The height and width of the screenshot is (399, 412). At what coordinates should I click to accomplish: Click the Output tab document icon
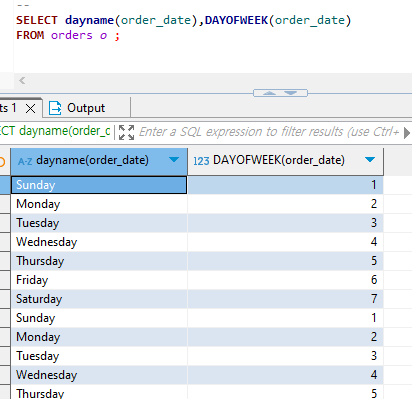click(55, 108)
